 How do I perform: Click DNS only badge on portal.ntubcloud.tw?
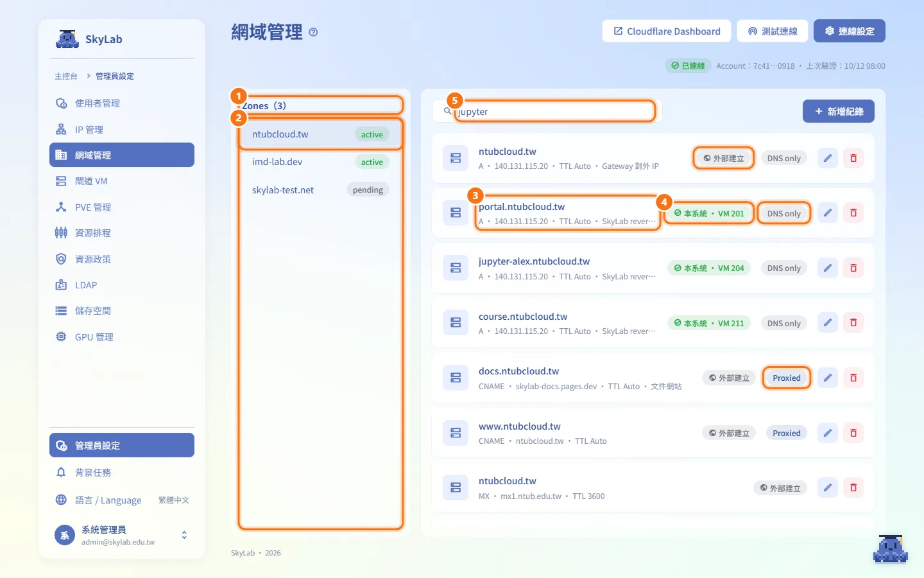coord(784,213)
